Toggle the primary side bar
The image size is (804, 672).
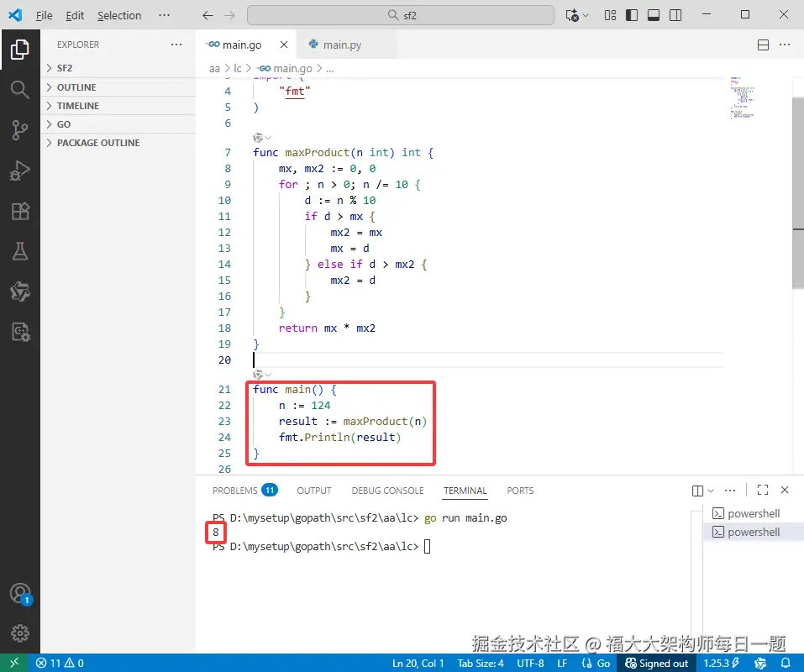point(632,15)
